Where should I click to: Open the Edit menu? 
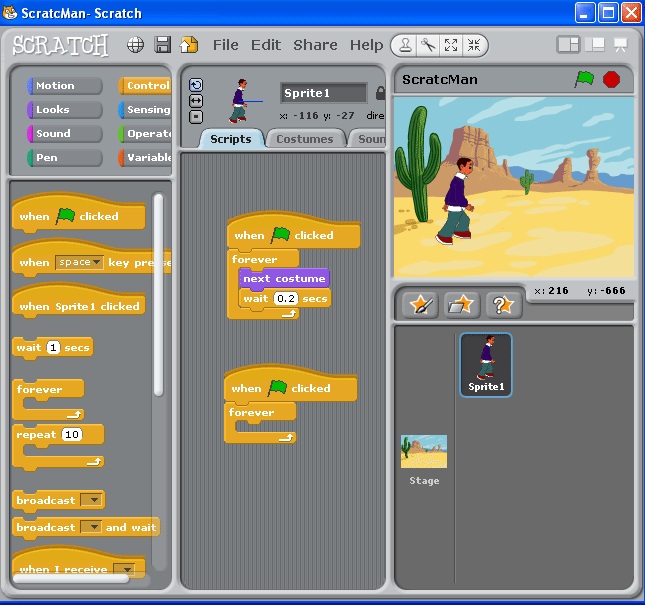pyautogui.click(x=266, y=45)
